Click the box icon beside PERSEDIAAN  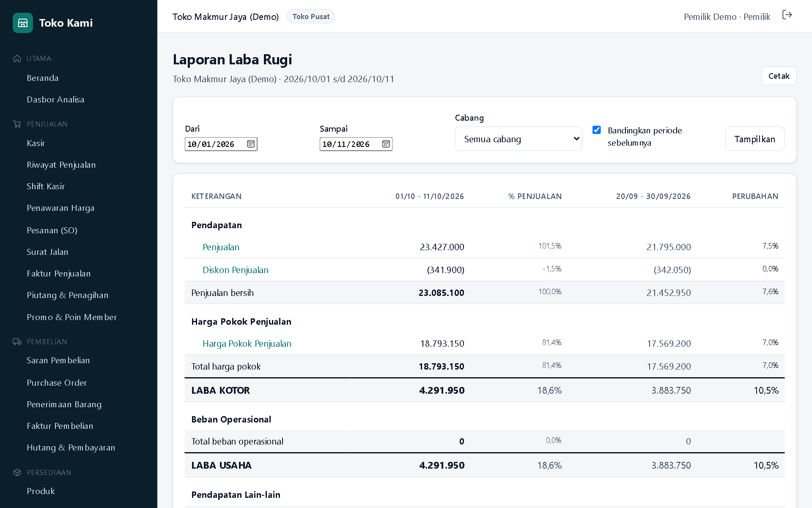17,472
